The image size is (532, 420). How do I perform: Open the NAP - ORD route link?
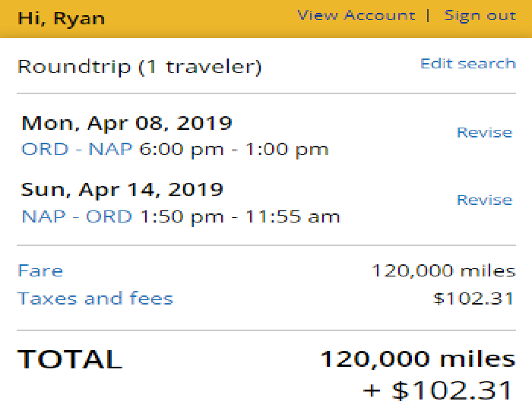[x=78, y=216]
